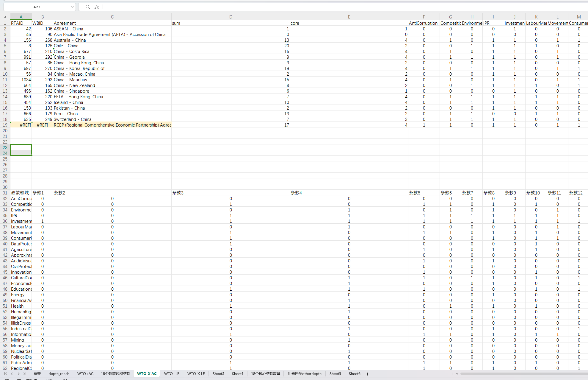Open the 18个核心条款数量 sheet tab
588x380 pixels.
coord(265,374)
